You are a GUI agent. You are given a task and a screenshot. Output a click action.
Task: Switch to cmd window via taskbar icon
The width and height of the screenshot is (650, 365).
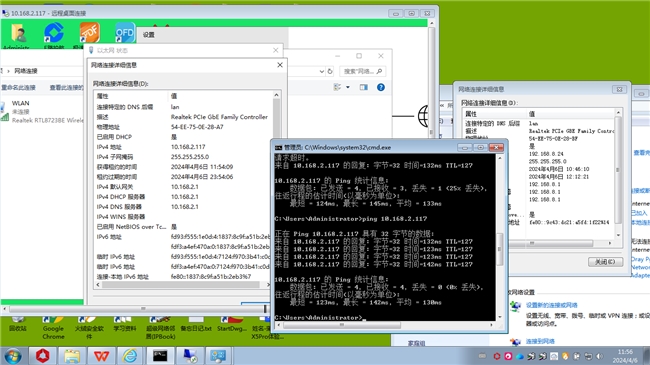pyautogui.click(x=160, y=356)
